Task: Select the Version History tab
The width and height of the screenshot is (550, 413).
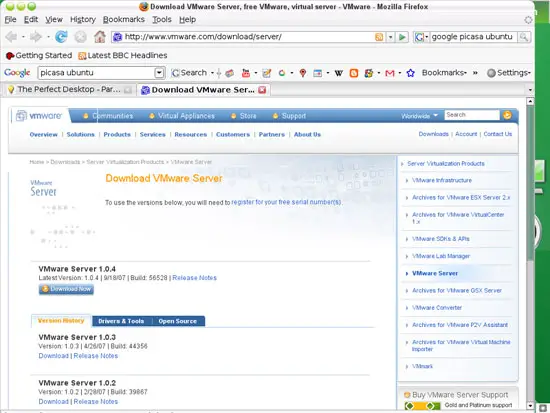Action: click(61, 321)
